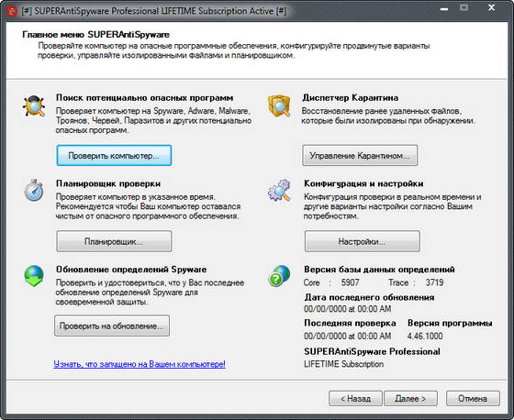Click the bug scan magnifier icon

coord(34,105)
